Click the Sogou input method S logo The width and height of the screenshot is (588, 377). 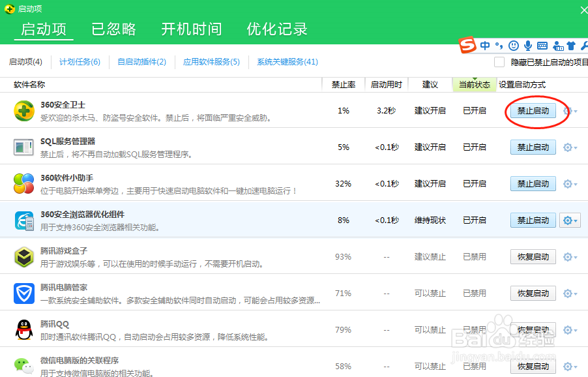click(467, 44)
